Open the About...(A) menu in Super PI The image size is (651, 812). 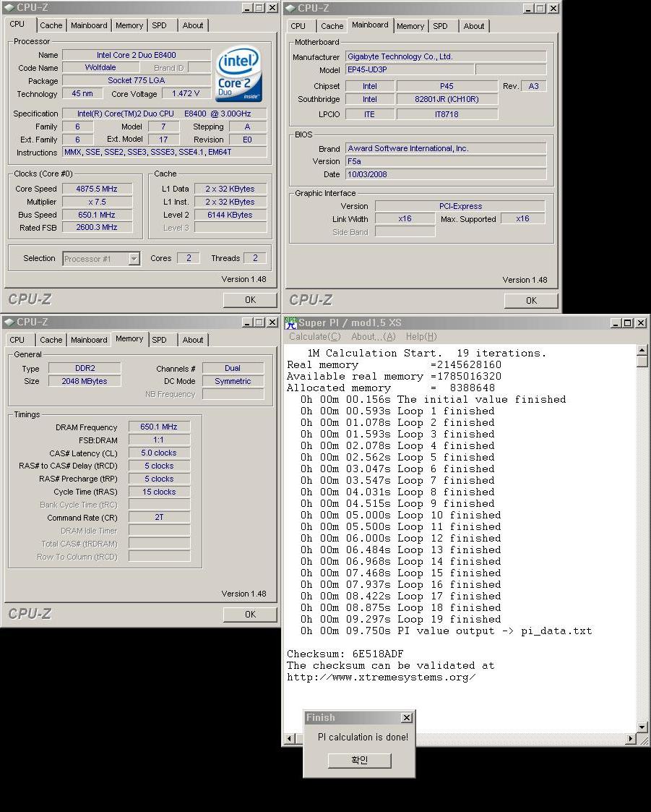point(373,337)
